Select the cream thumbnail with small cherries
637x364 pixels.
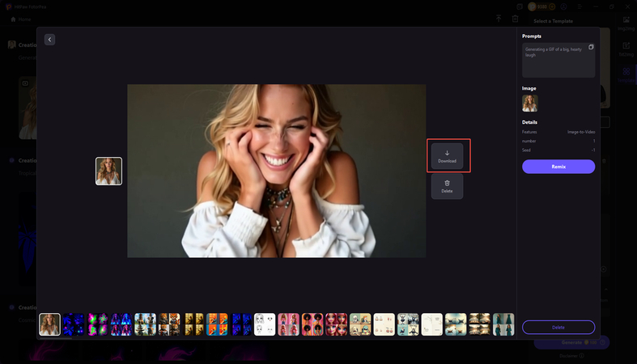point(384,324)
